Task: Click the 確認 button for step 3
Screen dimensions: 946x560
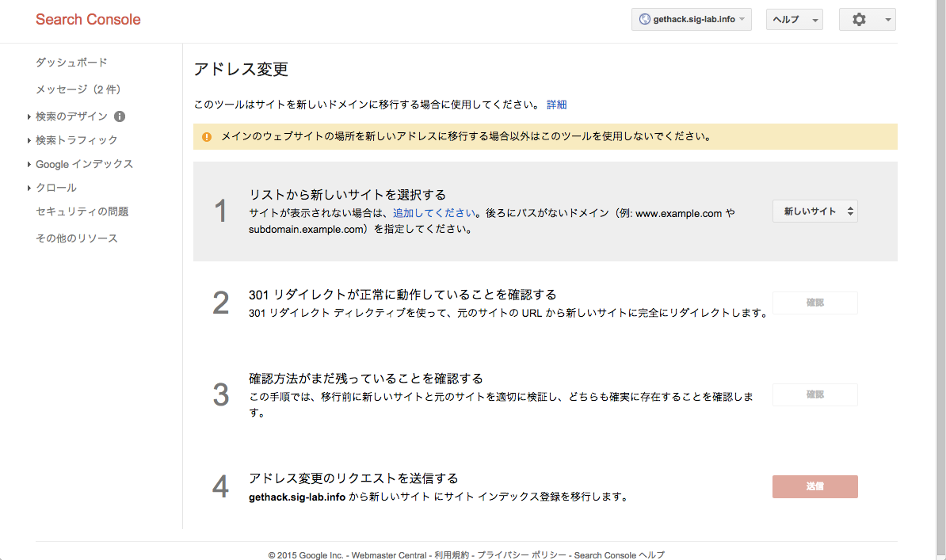Action: 814,394
